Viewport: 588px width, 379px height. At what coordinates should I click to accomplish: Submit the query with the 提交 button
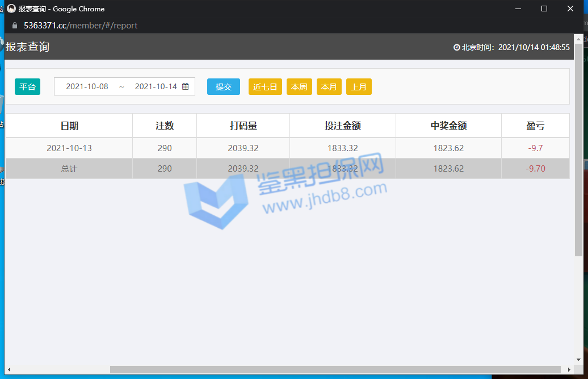pos(223,87)
